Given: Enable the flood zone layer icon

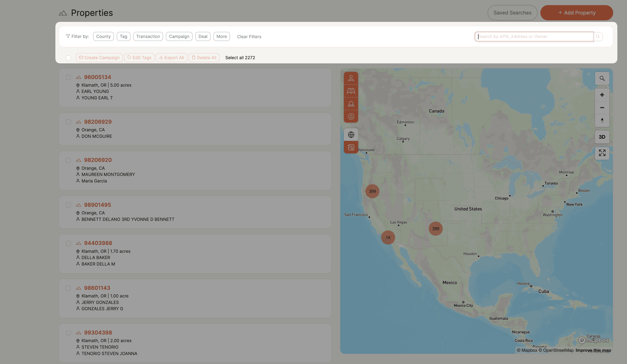Looking at the screenshot, I should [351, 103].
